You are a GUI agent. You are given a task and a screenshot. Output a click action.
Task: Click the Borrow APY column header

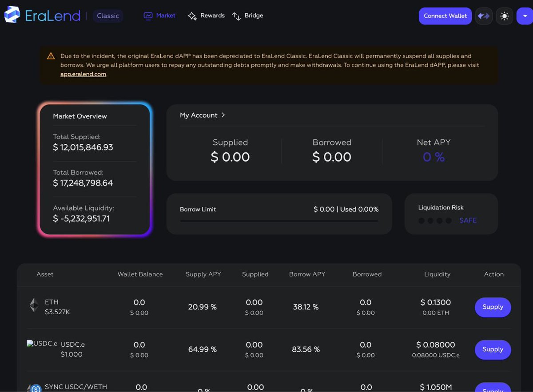coord(307,274)
